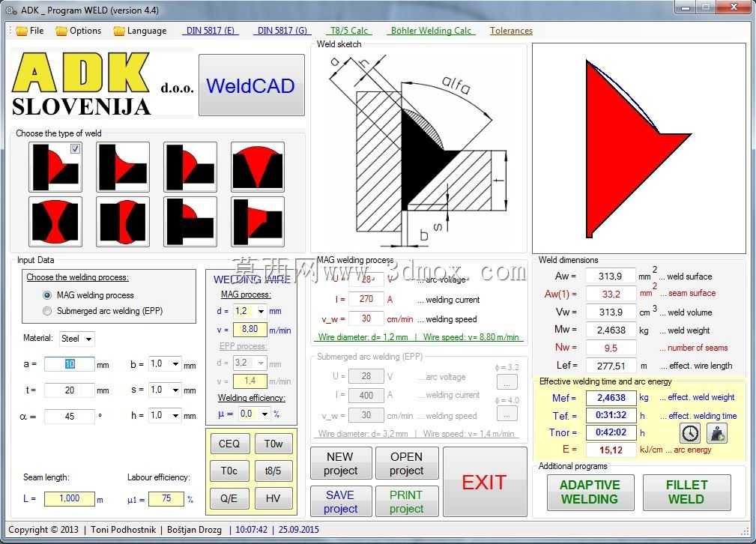The width and height of the screenshot is (756, 544).
Task: Choose the convex fillet weld type icon
Action: 190,167
